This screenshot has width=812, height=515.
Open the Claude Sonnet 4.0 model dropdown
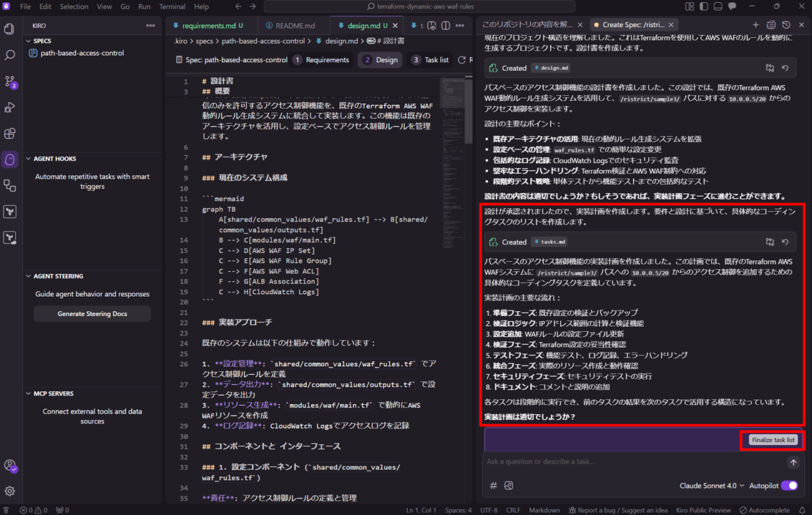712,486
